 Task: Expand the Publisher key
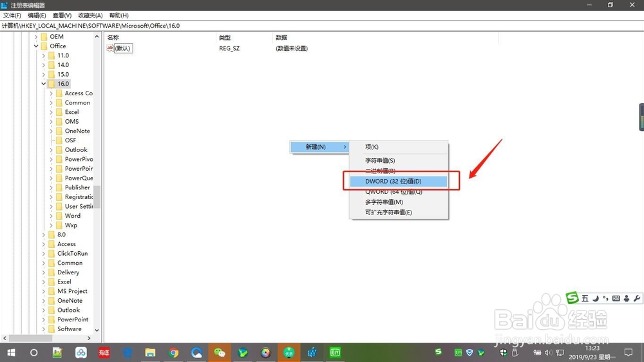[52, 187]
